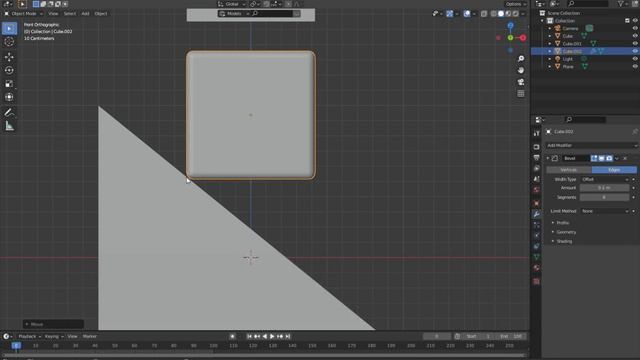Activate the 3D Cursor tool
The height and width of the screenshot is (360, 640).
9,42
